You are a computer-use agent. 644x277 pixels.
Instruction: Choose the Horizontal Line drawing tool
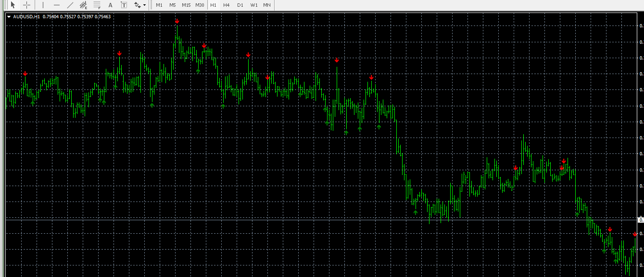pos(57,5)
